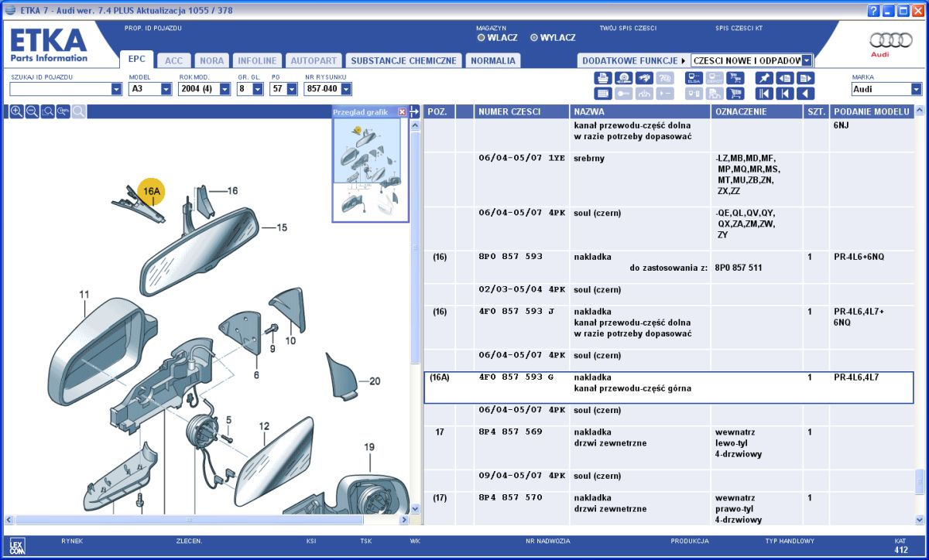This screenshot has width=929, height=560.
Task: Click the print icon in the toolbar
Action: click(602, 78)
